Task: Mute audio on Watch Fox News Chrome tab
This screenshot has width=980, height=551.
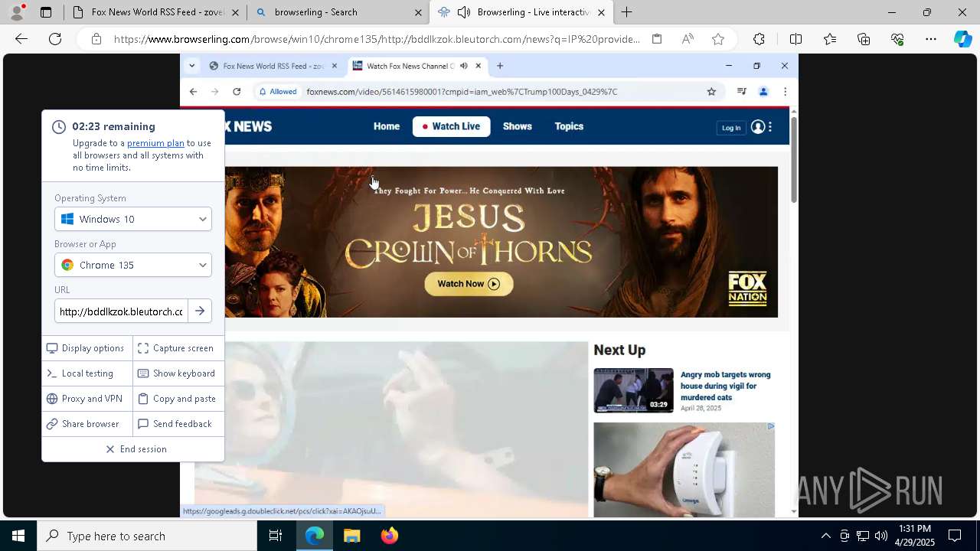Action: pyautogui.click(x=463, y=66)
